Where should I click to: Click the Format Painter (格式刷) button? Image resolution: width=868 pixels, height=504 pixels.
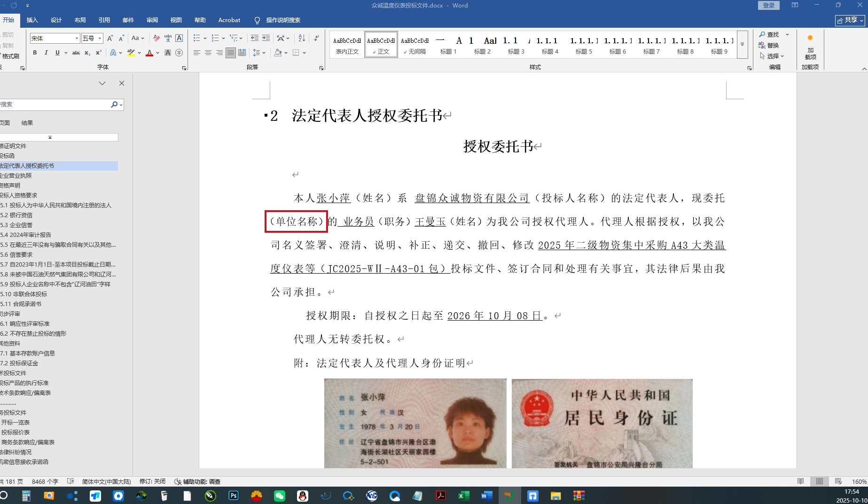point(10,56)
